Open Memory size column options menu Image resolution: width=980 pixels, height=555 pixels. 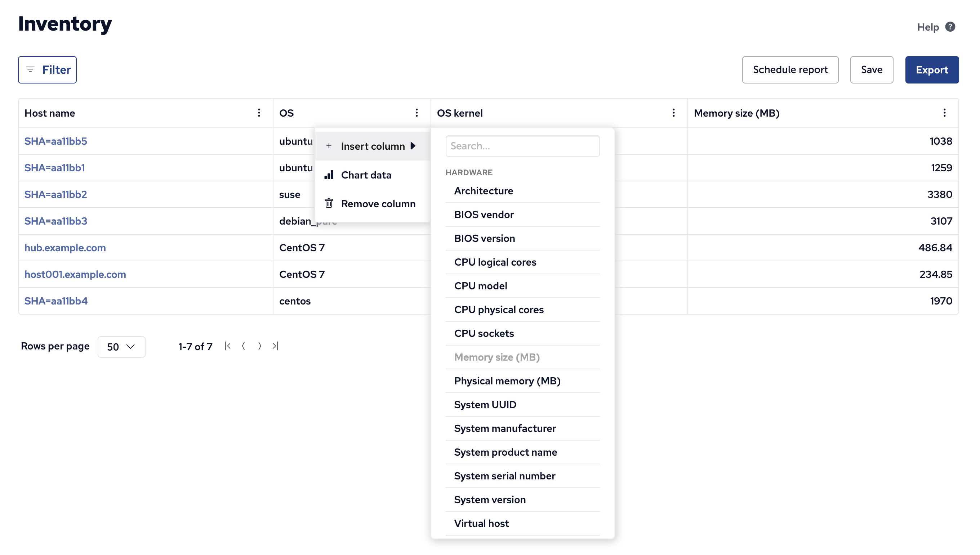click(945, 113)
